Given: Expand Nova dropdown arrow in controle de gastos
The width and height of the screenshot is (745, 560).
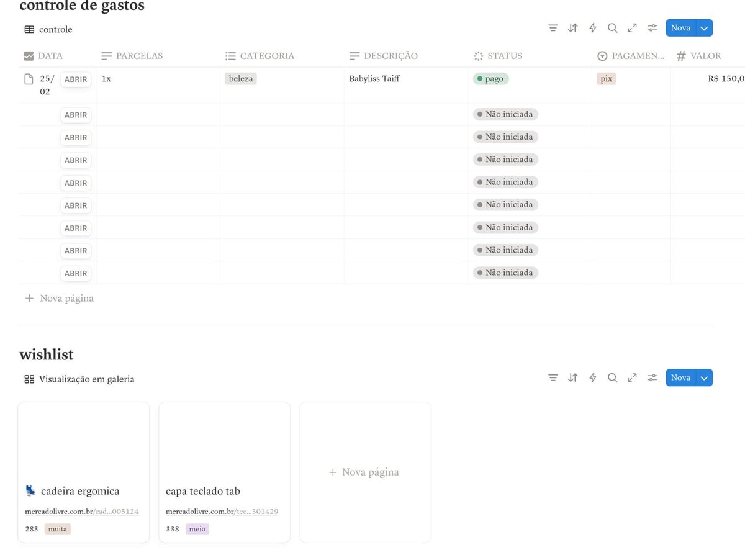Looking at the screenshot, I should coord(704,28).
